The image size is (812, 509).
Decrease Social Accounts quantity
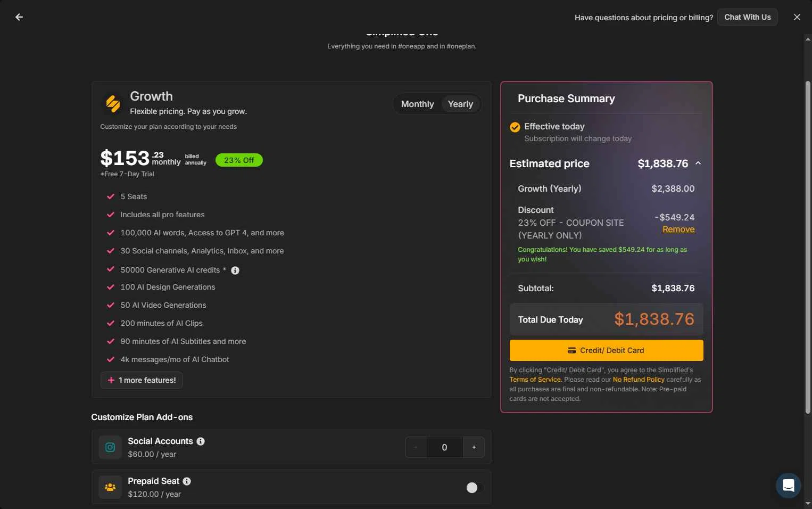point(416,447)
